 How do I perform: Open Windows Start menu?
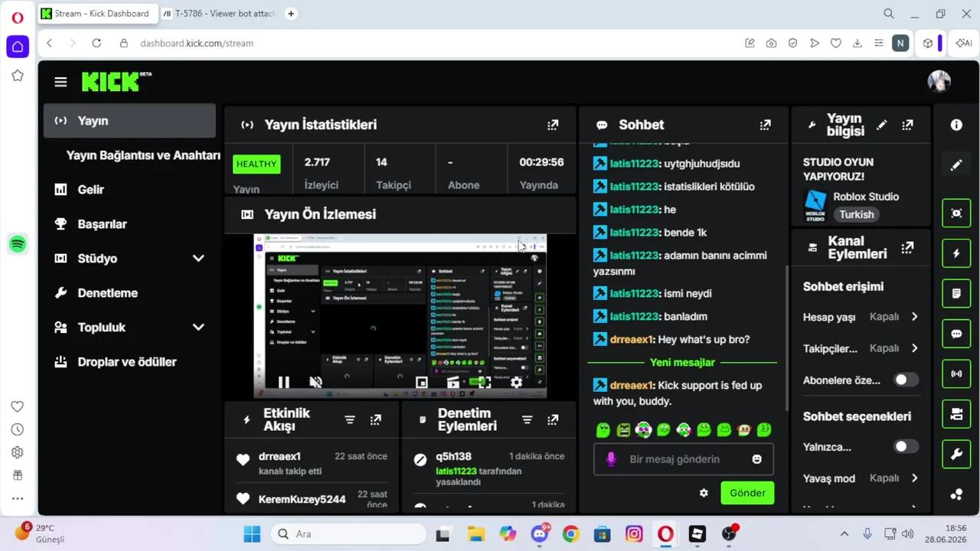[x=252, y=534]
